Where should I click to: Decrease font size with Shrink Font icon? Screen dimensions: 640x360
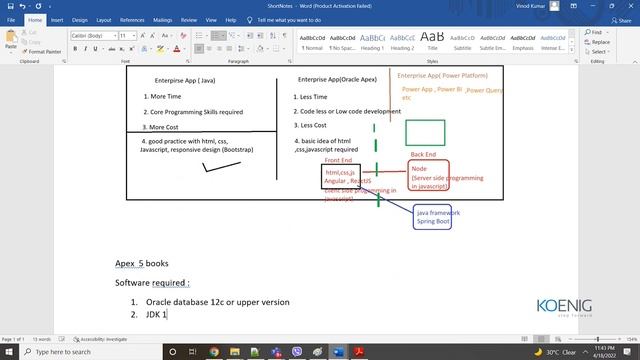point(153,36)
